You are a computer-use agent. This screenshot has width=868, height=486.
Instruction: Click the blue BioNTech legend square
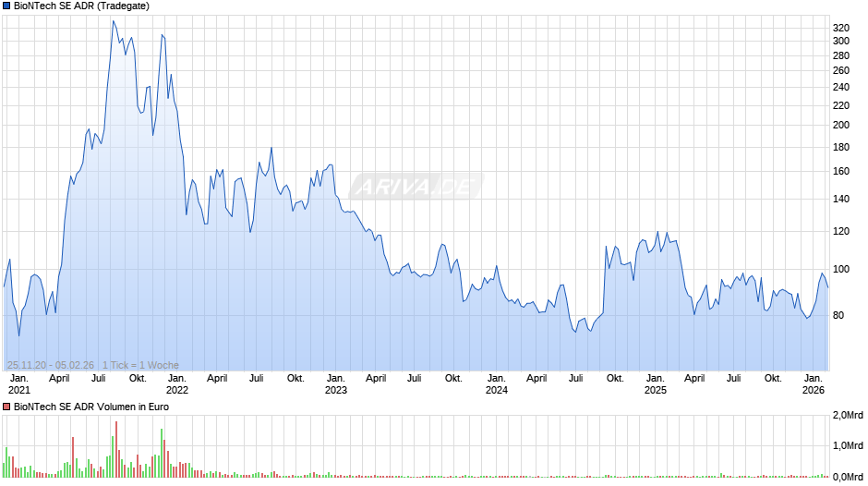(x=6, y=6)
